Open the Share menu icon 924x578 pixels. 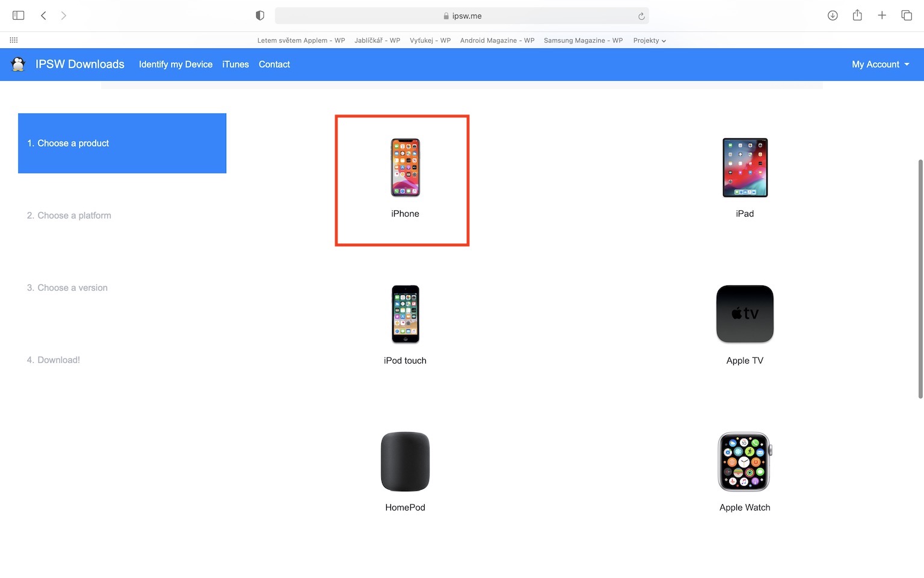click(x=857, y=15)
